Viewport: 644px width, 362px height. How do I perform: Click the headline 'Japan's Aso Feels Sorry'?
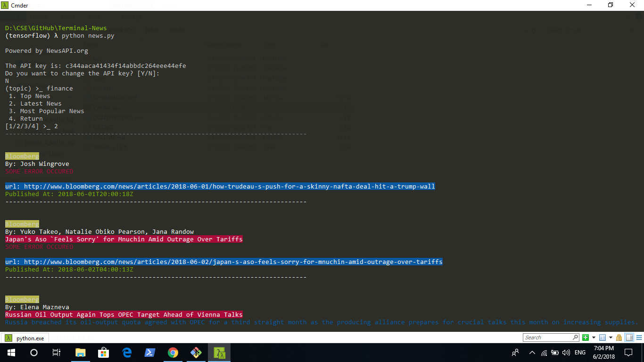pyautogui.click(x=124, y=239)
